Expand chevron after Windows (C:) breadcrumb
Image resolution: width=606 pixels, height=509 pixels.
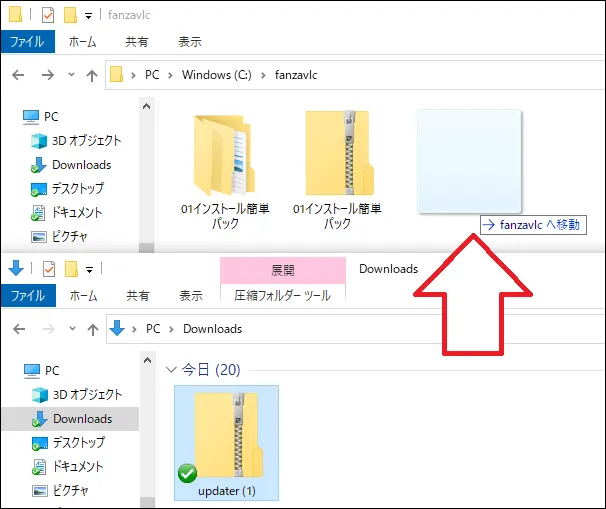[263, 75]
